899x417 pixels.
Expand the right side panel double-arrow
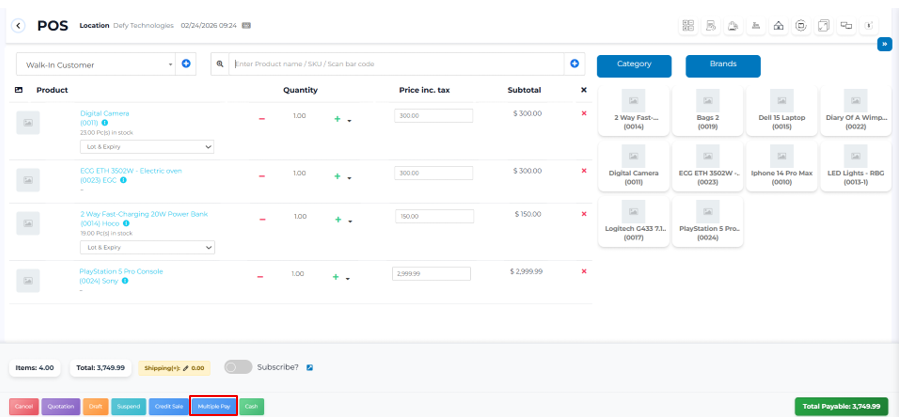tap(884, 44)
